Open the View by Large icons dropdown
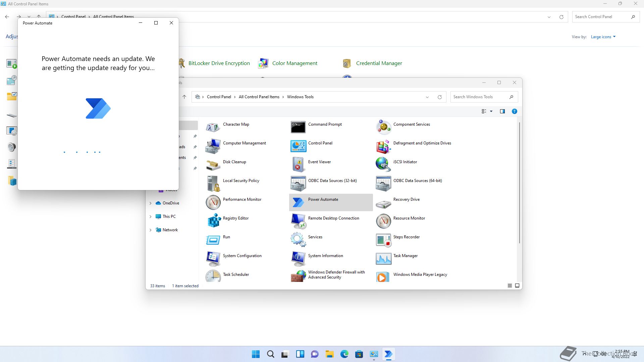Screen dimensions: 644x362 tap(603, 37)
